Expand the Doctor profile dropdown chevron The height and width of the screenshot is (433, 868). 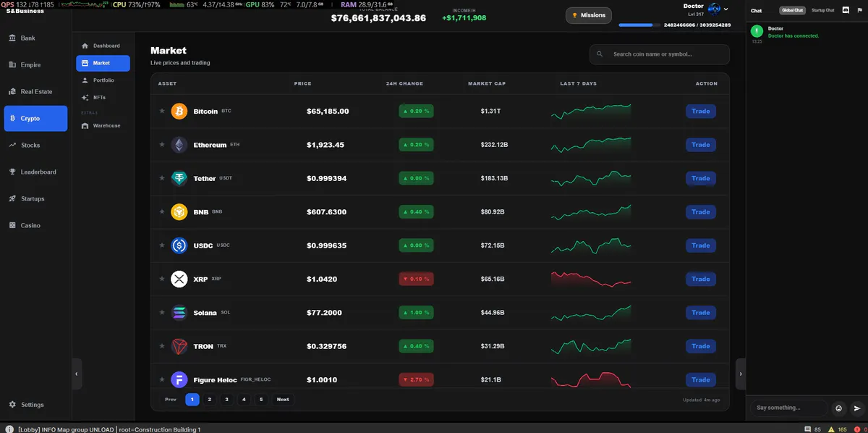(726, 9)
